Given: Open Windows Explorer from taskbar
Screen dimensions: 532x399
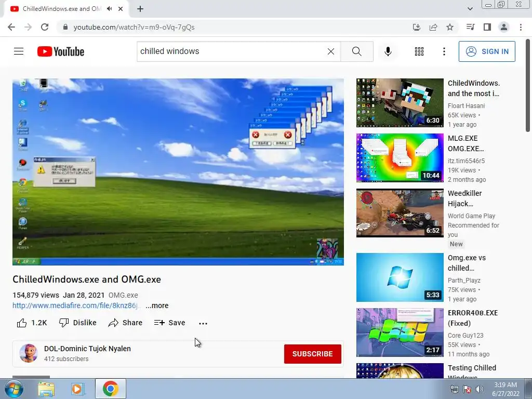Looking at the screenshot, I should click(x=46, y=389).
